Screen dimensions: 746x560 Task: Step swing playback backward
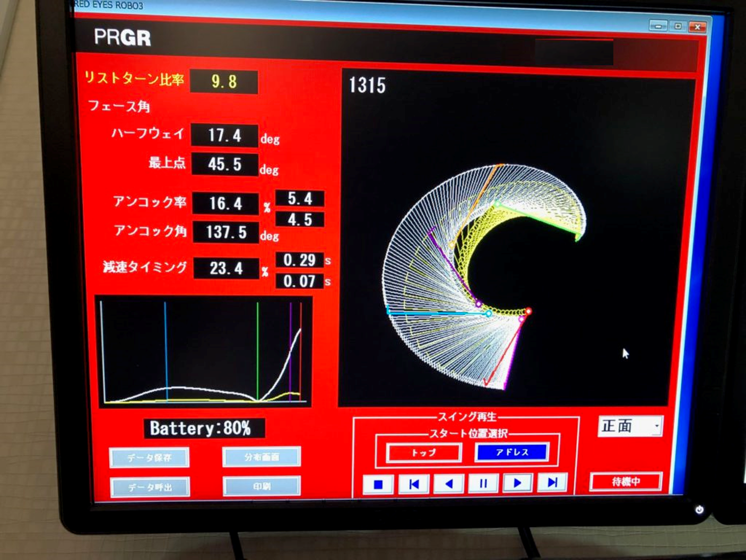pyautogui.click(x=449, y=484)
